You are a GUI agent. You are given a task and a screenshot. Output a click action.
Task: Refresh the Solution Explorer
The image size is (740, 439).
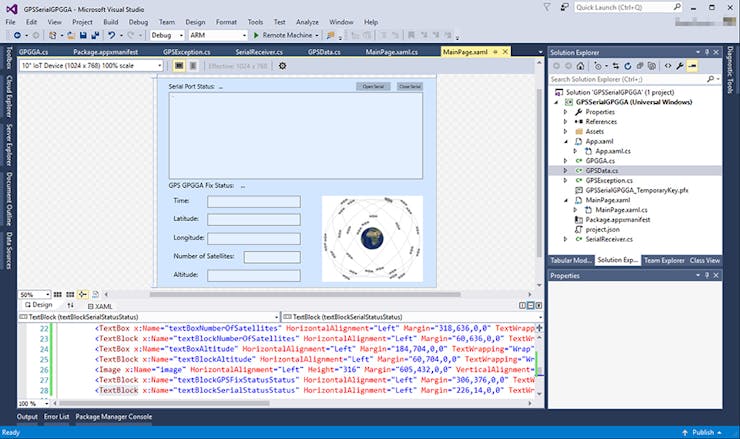[x=628, y=66]
